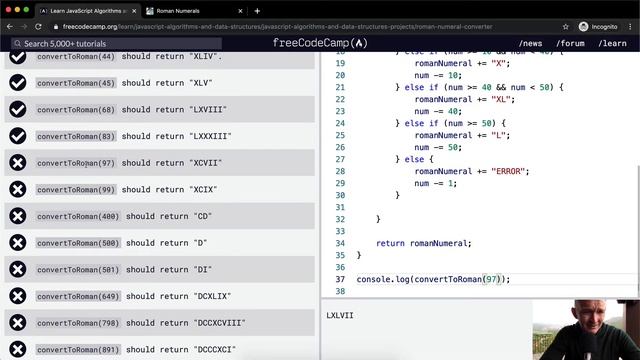Click the fail icon for convertToRoman(99)
The height and width of the screenshot is (360, 640).
click(18, 189)
